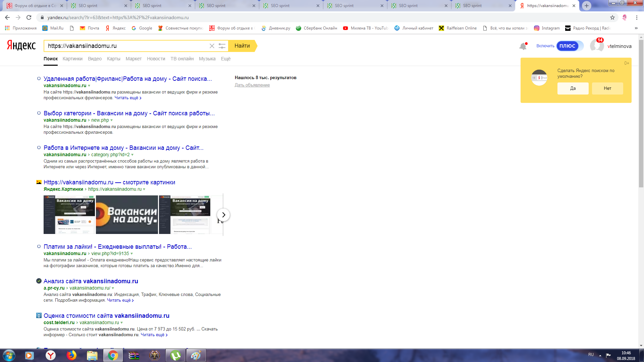Choose Нет in the default search prompt
Screen dimensions: 644x362
pyautogui.click(x=607, y=88)
